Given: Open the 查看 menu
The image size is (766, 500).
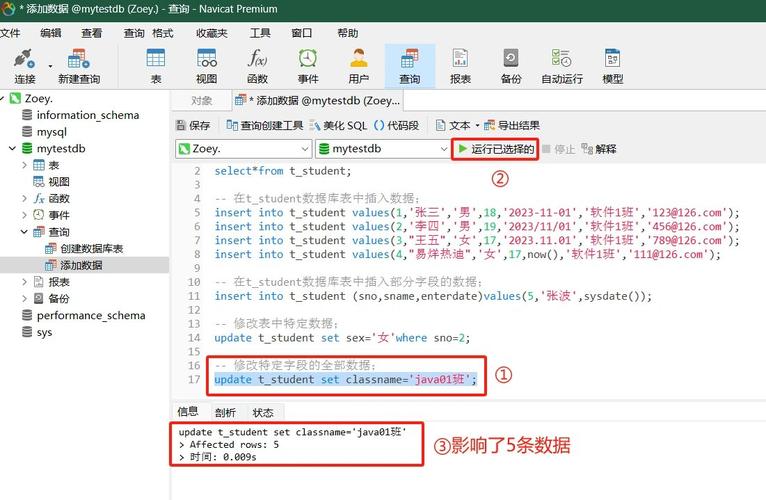Looking at the screenshot, I should [x=92, y=33].
